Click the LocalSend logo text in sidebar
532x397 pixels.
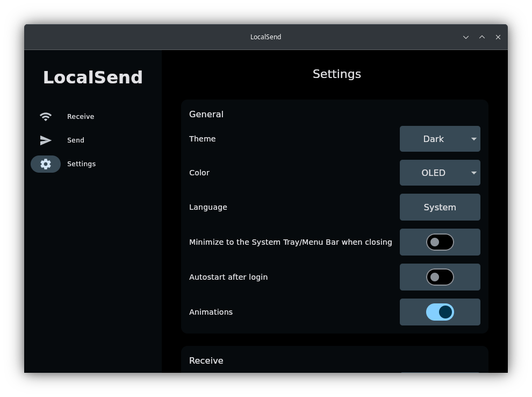tap(93, 77)
